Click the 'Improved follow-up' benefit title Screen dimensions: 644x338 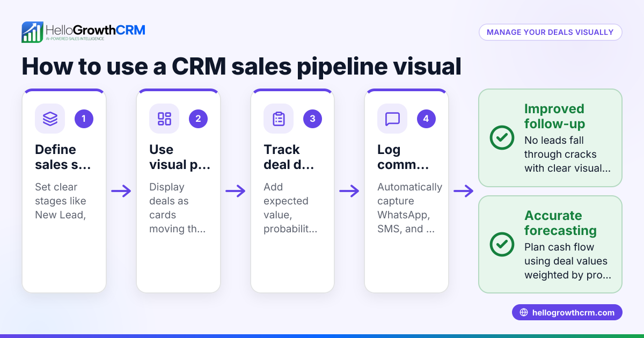554,116
